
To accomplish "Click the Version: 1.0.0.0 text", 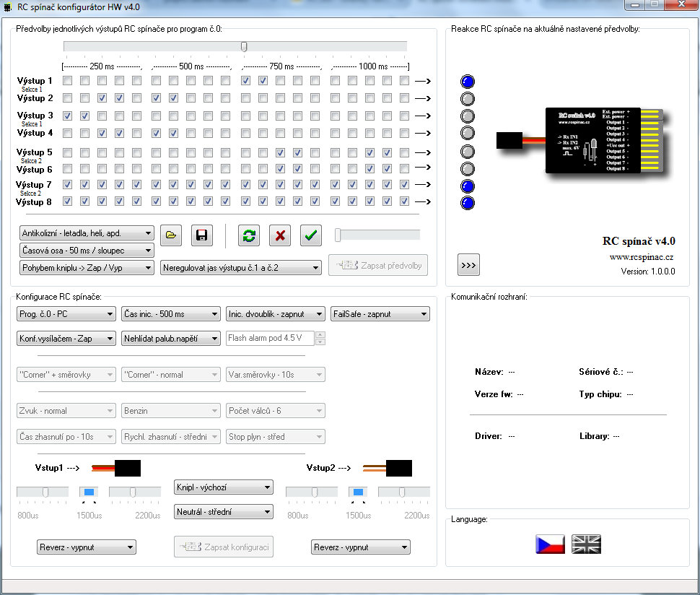I will (648, 272).
